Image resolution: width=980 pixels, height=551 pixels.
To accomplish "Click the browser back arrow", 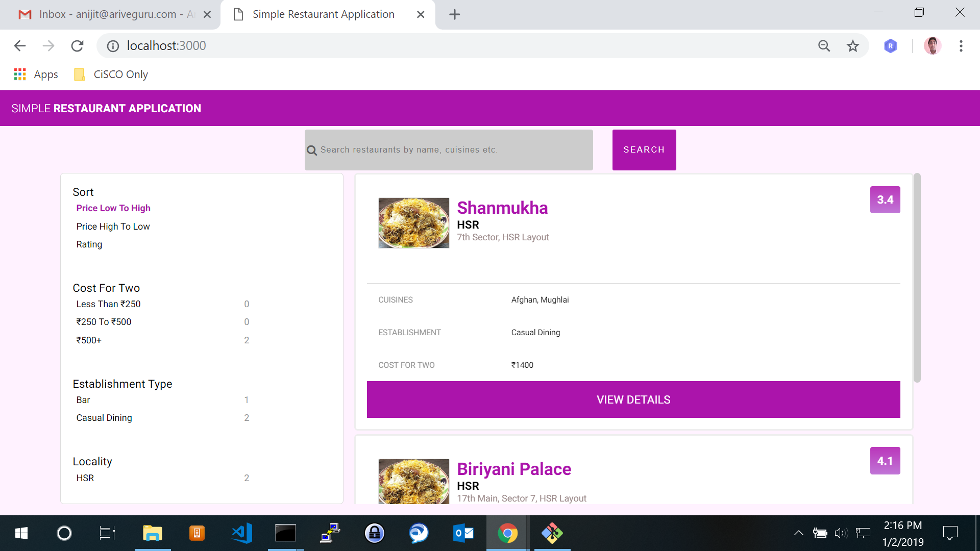I will click(x=20, y=46).
